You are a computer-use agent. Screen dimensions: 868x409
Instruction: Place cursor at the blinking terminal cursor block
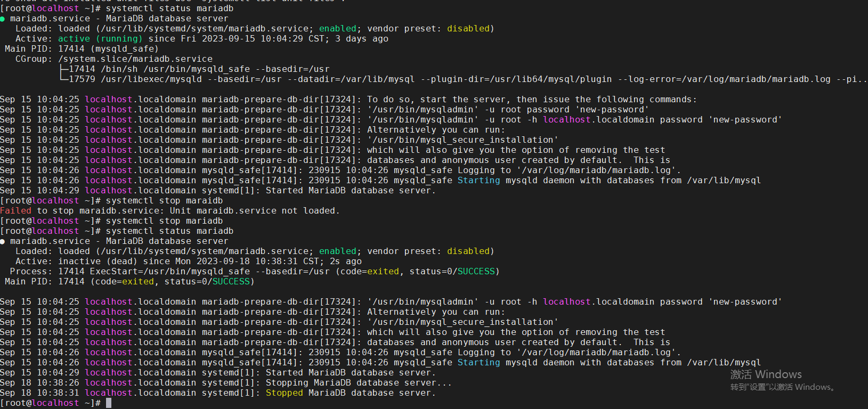pyautogui.click(x=109, y=403)
